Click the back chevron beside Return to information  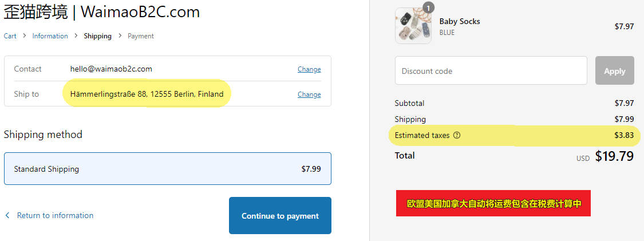[7, 216]
